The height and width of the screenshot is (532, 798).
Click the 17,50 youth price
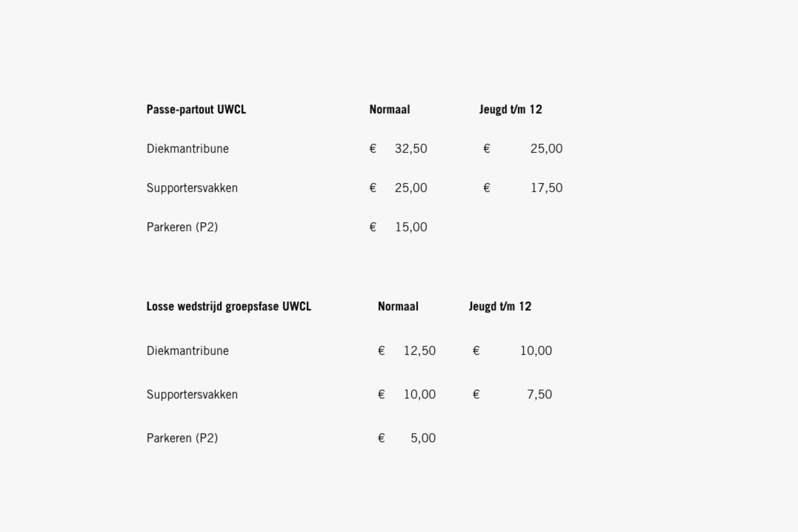pyautogui.click(x=547, y=188)
